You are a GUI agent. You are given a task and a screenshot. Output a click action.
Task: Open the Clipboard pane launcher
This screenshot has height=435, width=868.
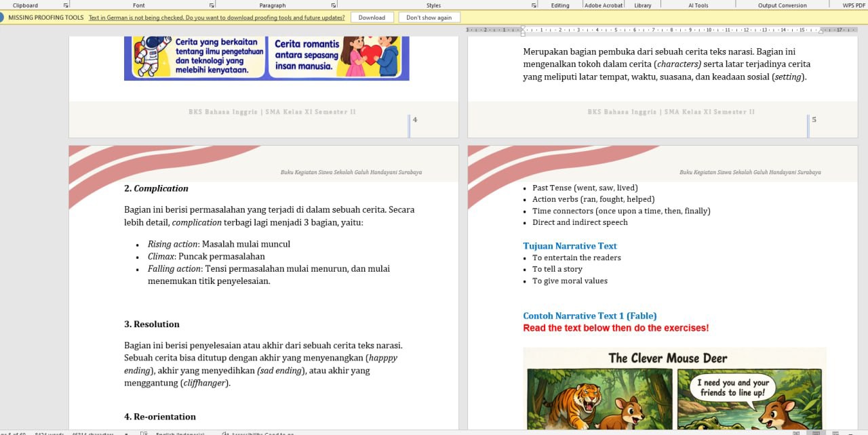pyautogui.click(x=66, y=5)
